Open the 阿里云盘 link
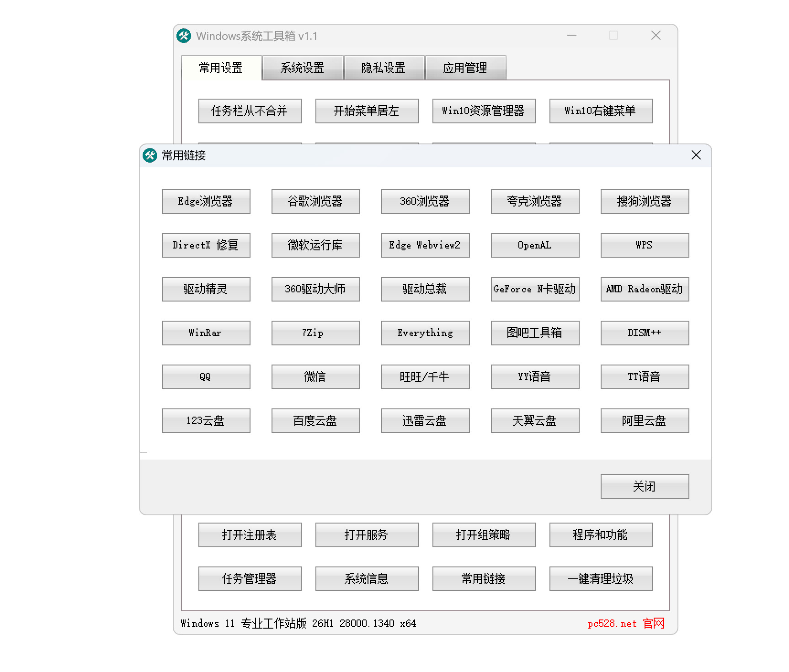This screenshot has width=789, height=672. point(644,420)
